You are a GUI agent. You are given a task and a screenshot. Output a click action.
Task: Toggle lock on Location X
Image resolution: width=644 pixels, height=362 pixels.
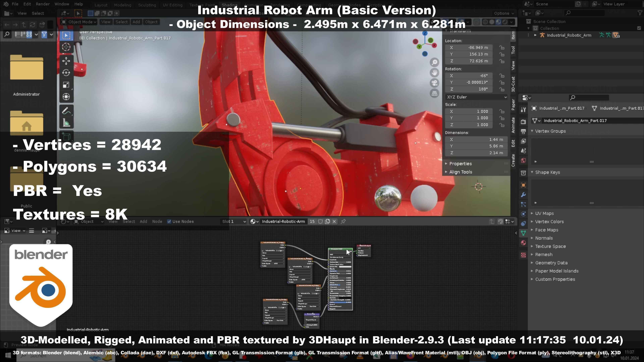tap(502, 47)
